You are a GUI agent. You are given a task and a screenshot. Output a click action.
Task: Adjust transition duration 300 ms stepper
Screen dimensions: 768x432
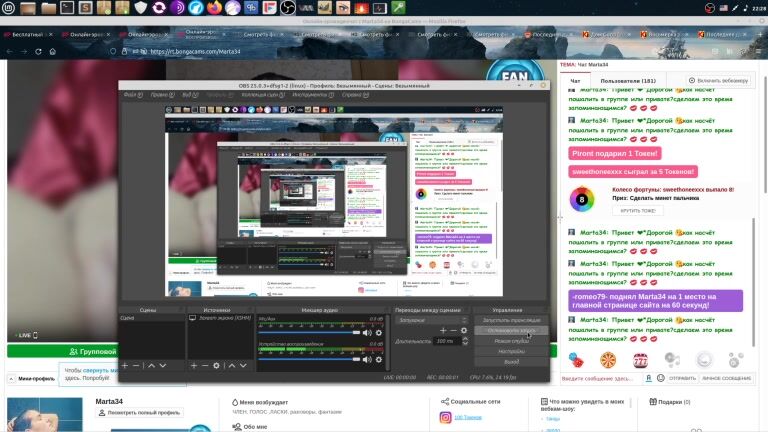[x=456, y=341]
